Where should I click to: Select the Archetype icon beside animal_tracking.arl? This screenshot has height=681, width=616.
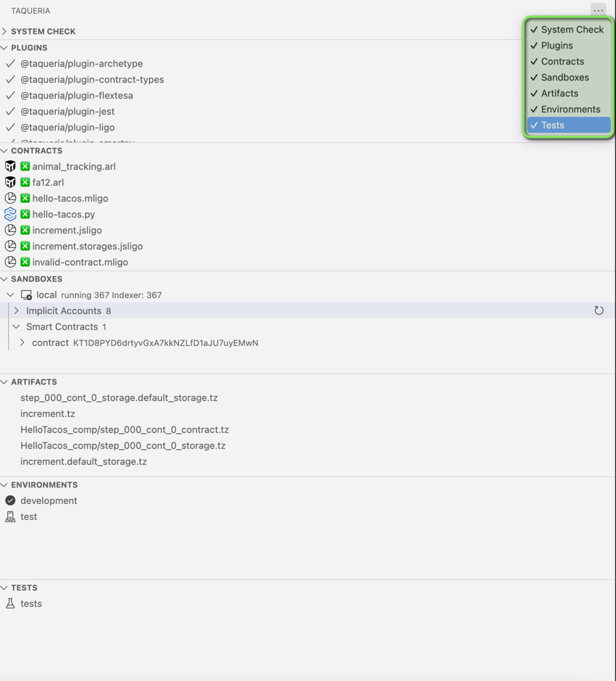[x=10, y=166]
